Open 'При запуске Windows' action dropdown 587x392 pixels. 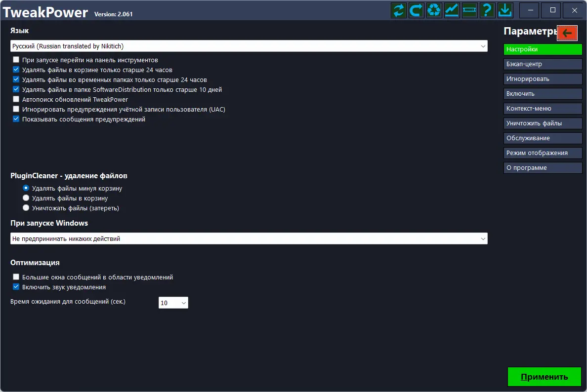249,238
